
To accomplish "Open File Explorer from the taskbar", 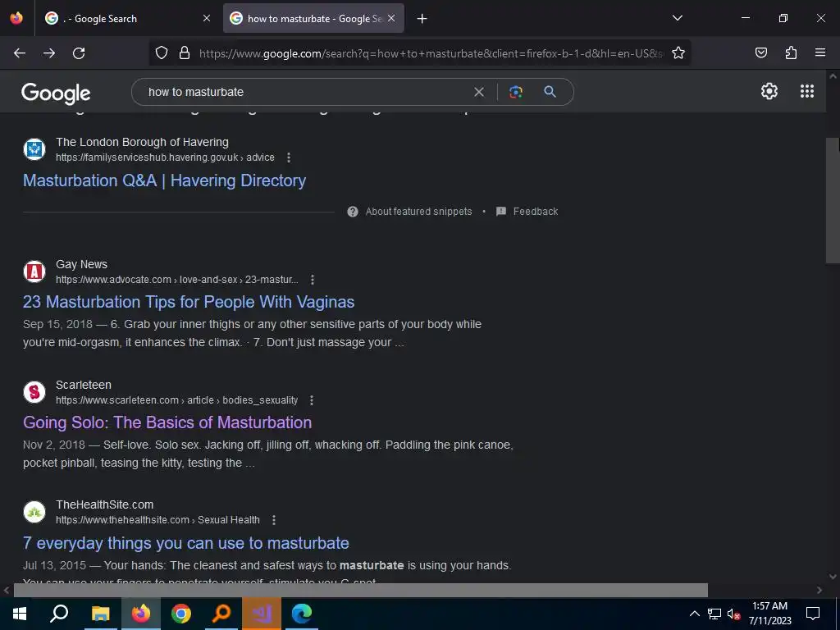I will tap(100, 614).
